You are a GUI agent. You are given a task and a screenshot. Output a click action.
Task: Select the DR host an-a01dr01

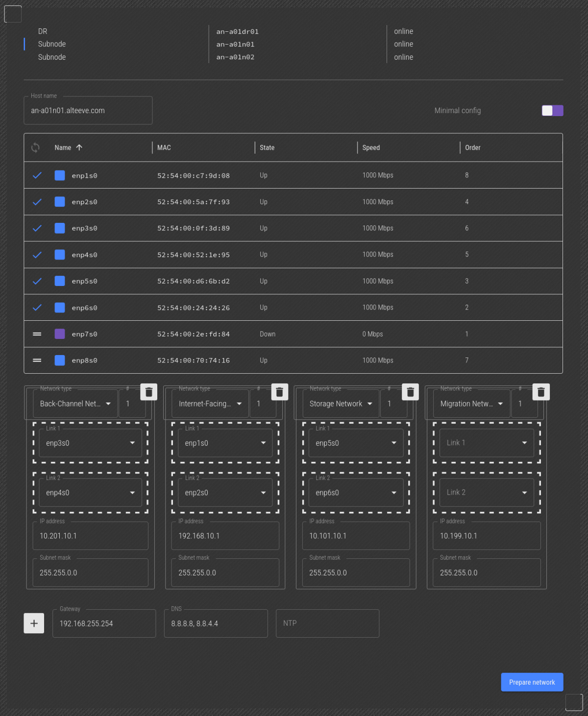coord(237,32)
